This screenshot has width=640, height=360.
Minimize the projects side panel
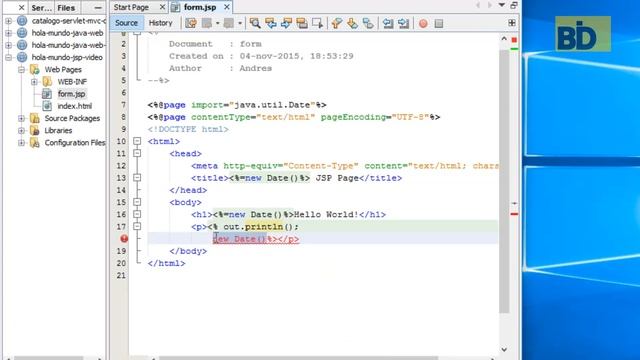[98, 8]
